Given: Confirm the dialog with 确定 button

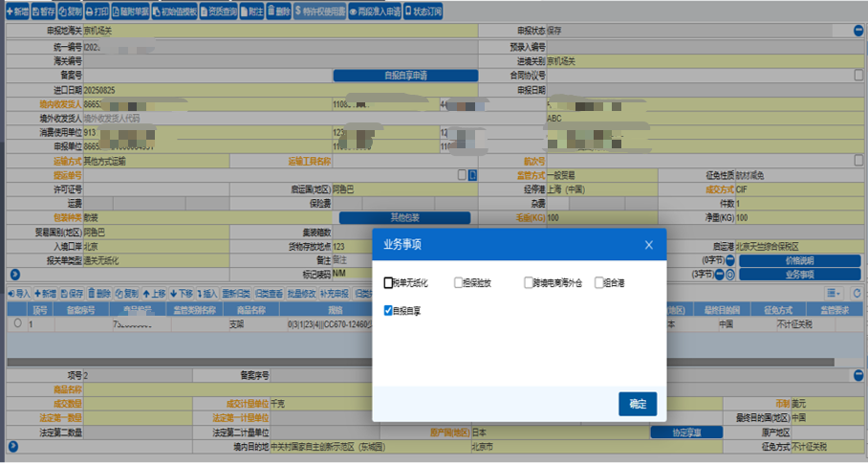Looking at the screenshot, I should (x=637, y=404).
